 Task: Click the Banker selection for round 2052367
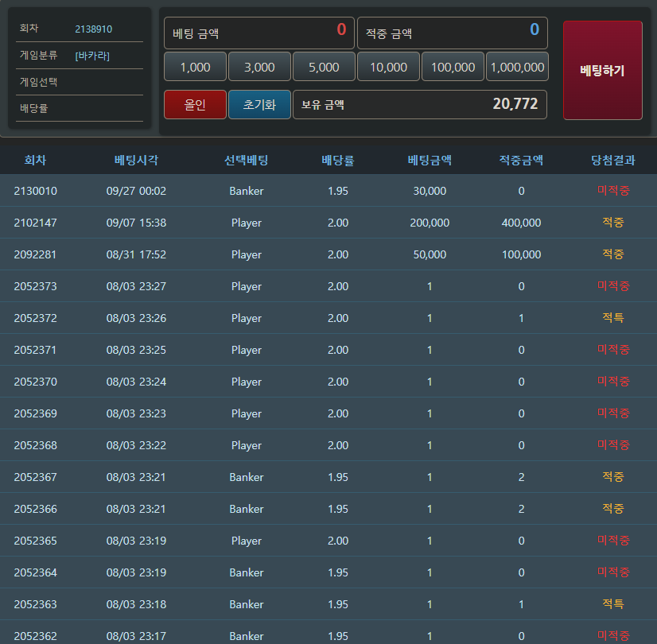click(247, 477)
